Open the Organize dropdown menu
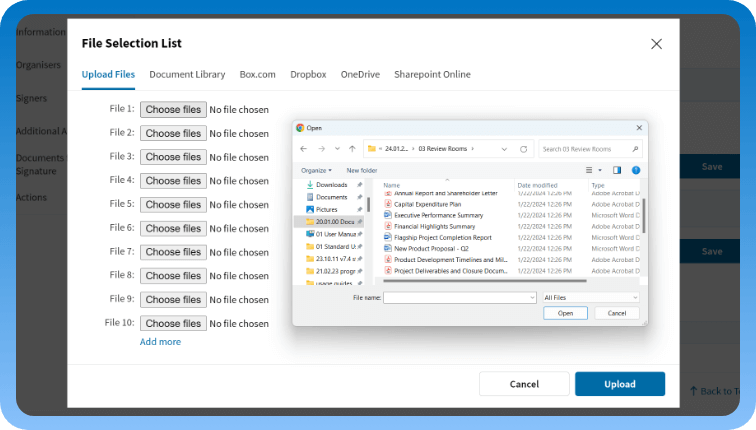 tap(315, 170)
